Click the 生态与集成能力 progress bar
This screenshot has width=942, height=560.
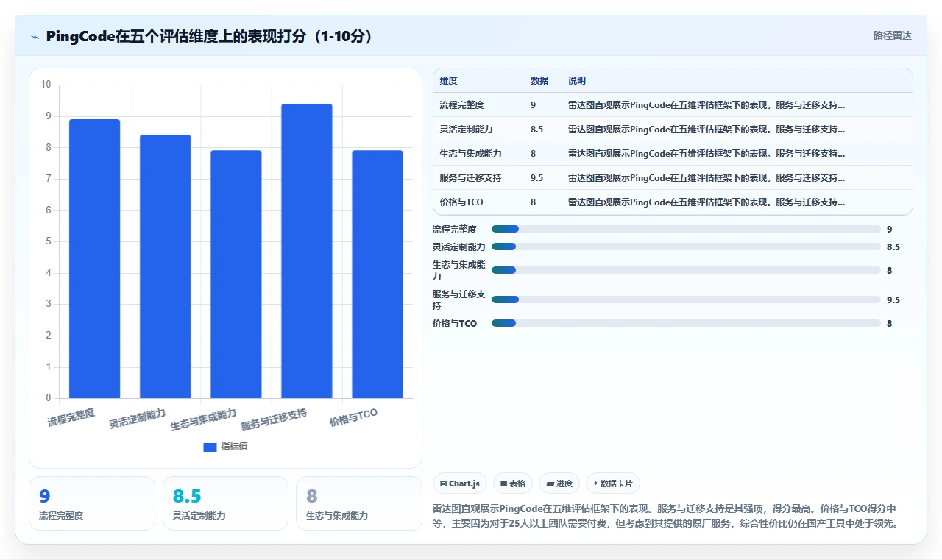tap(686, 270)
